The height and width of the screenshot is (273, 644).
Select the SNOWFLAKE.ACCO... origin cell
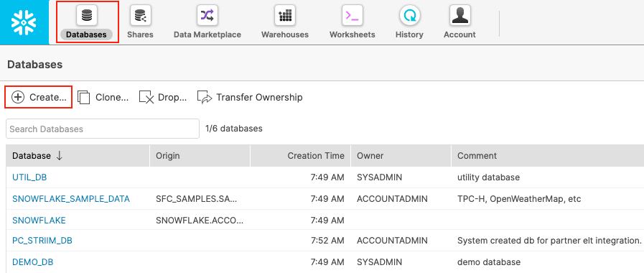[200, 221]
